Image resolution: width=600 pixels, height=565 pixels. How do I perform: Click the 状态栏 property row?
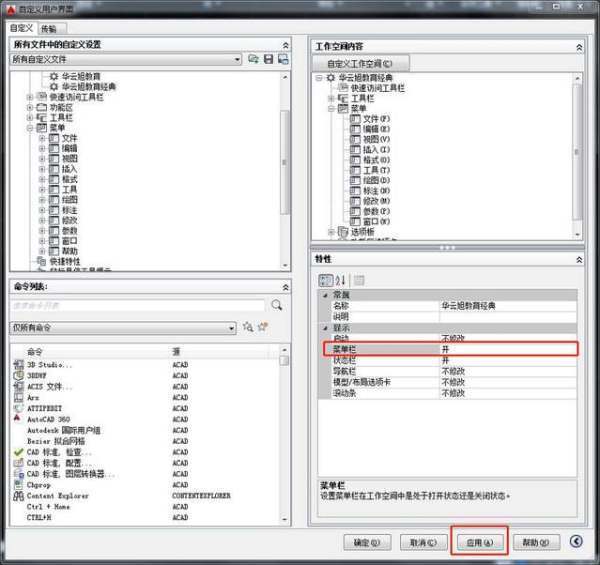pos(454,360)
